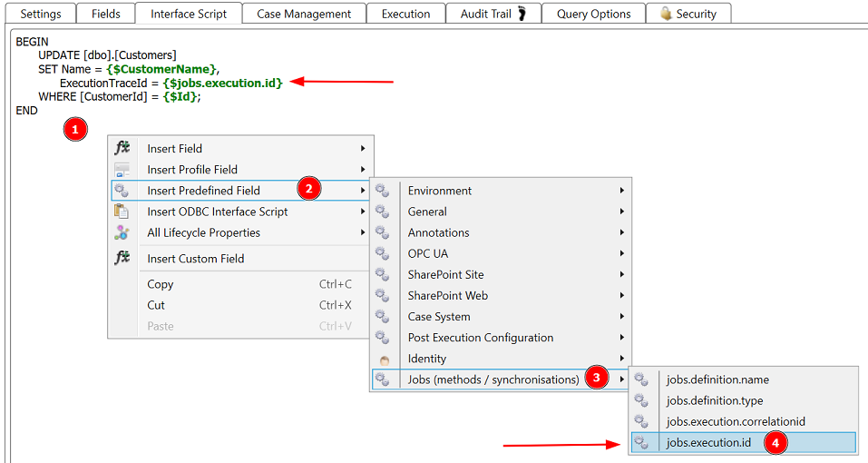Click the clipboard icon beside Insert ODBC Interface Script
The image size is (868, 463).
coord(122,212)
